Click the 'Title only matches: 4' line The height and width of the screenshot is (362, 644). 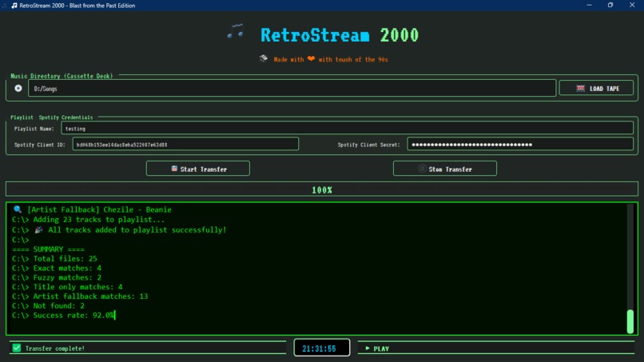(67, 287)
